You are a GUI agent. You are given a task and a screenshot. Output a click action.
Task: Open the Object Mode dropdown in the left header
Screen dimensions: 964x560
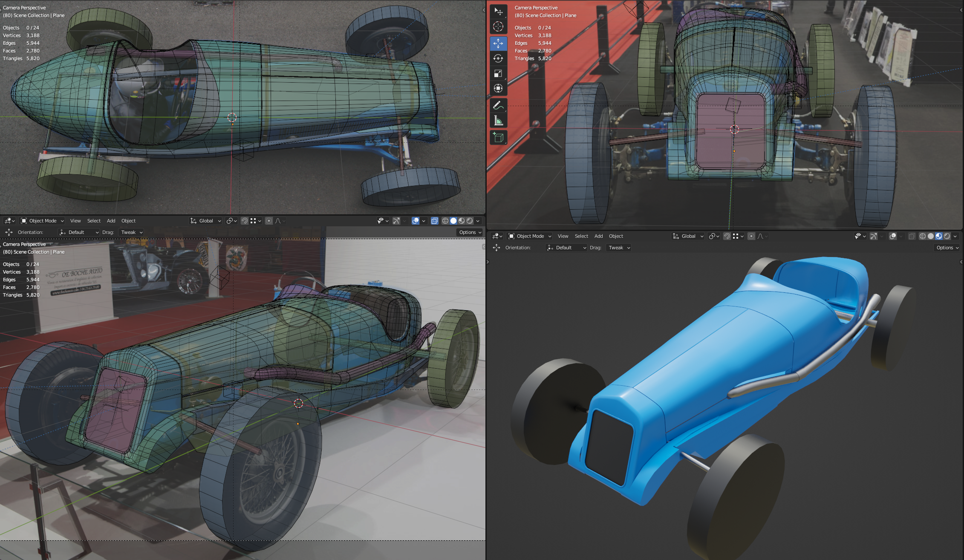[42, 221]
